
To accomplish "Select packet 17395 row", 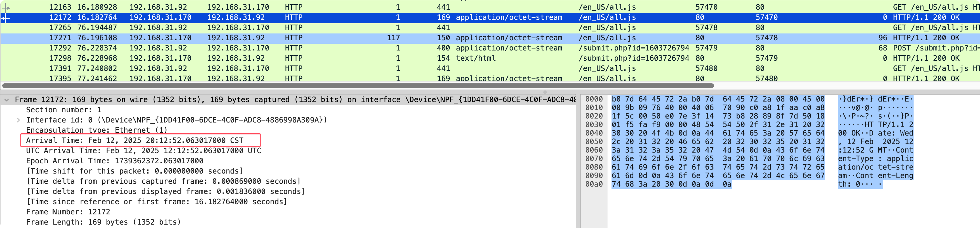I will click(x=490, y=78).
